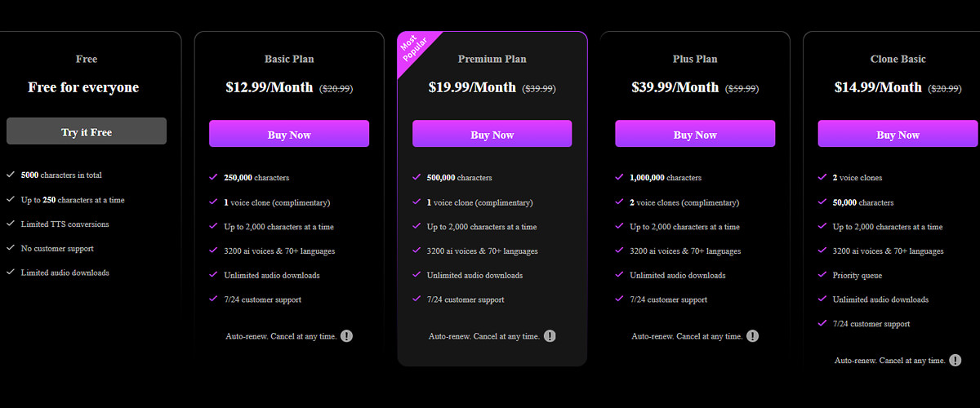Click the Try it Free button

(87, 131)
